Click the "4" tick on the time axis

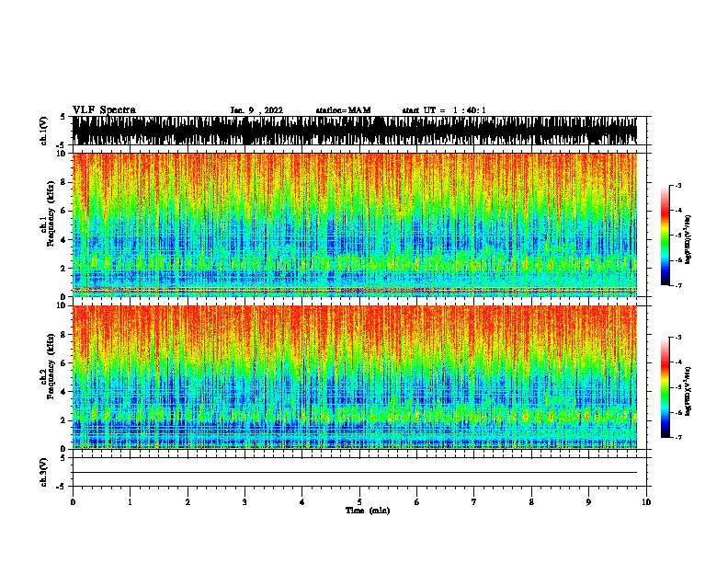coord(302,502)
